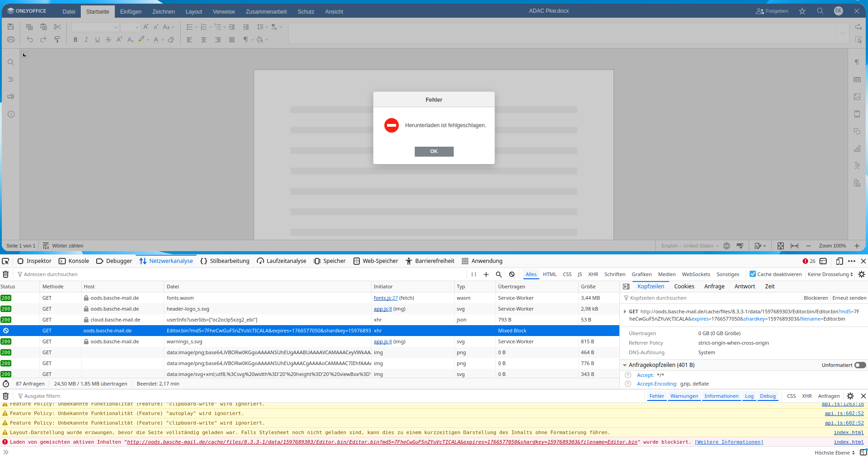The height and width of the screenshot is (460, 868).
Task: Open the comments icon in left sidebar
Action: [11, 97]
